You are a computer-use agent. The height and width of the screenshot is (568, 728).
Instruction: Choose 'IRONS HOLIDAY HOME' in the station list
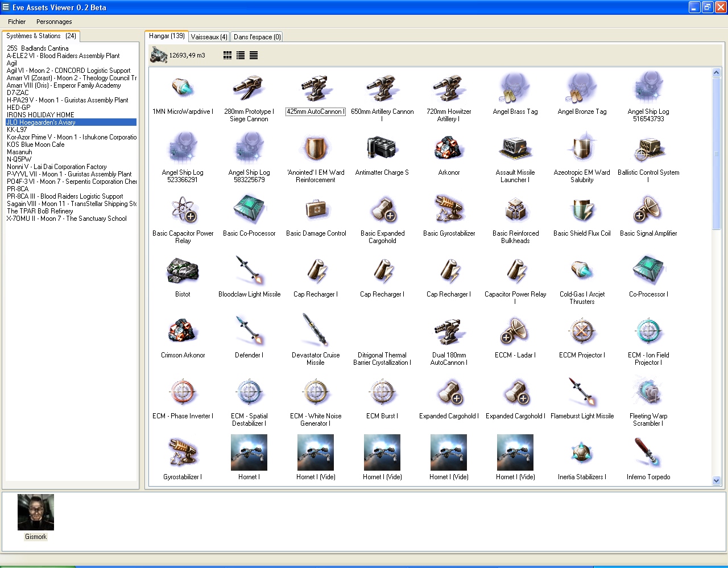coord(40,115)
